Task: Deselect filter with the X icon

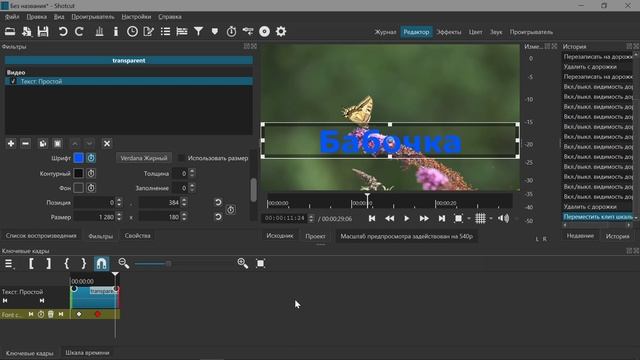Action: [x=107, y=144]
